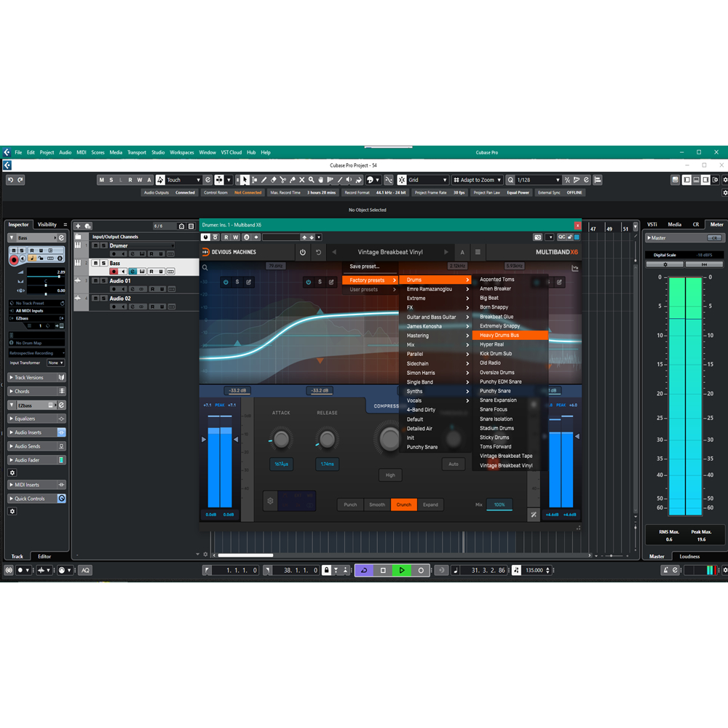Open the hamburger menu in Multiband X6
This screenshot has width=728, height=728.
(x=478, y=252)
